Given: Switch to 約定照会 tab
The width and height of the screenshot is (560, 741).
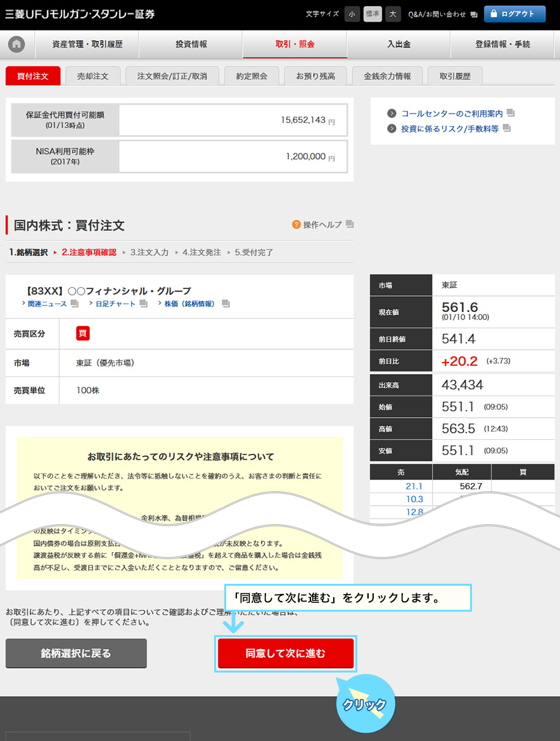Looking at the screenshot, I should coord(251,76).
